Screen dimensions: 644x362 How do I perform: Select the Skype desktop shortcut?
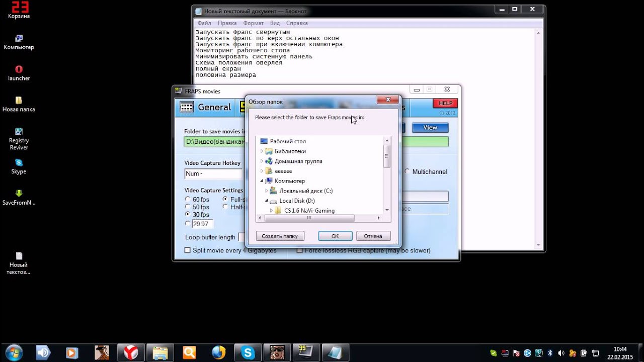pyautogui.click(x=19, y=166)
